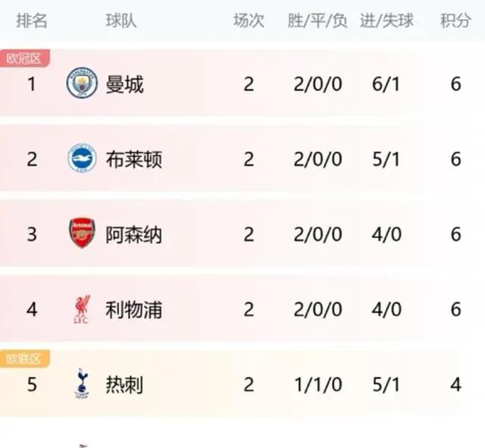
Task: Click the 胜/平/负 column header
Action: tap(318, 20)
